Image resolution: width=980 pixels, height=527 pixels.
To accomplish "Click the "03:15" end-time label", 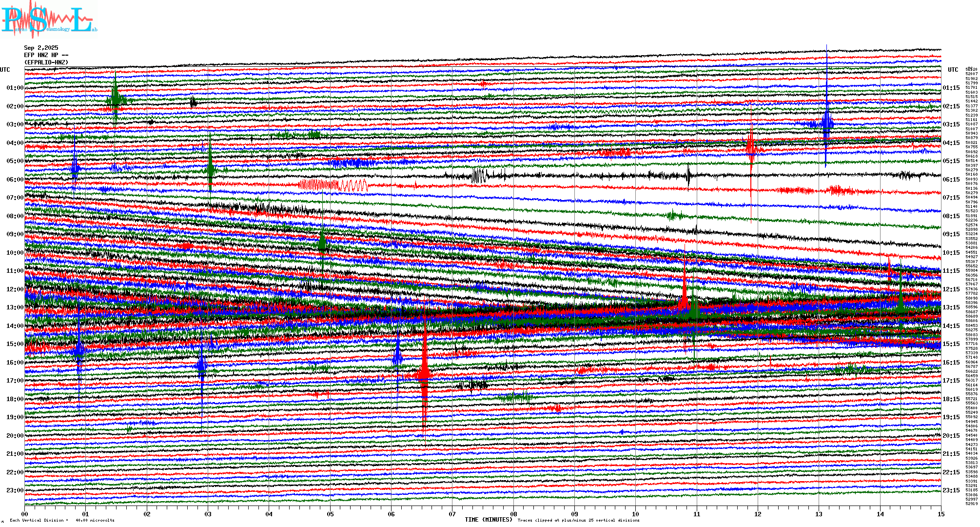I will click(x=951, y=124).
